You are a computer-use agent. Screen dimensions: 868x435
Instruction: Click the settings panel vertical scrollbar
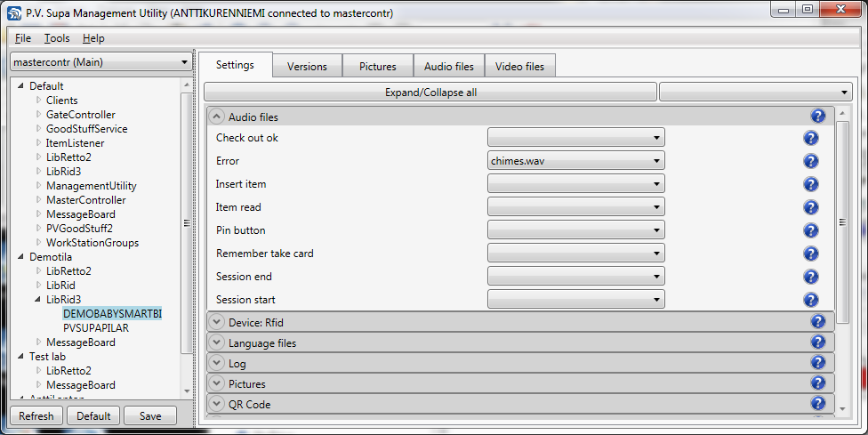(x=842, y=222)
